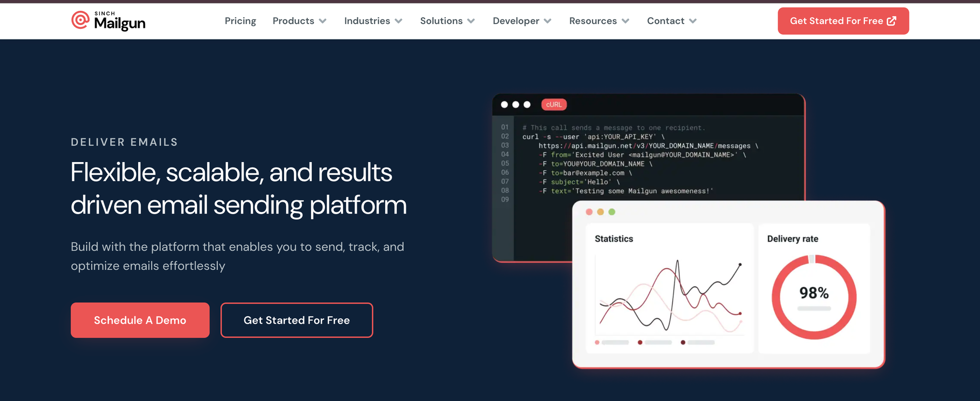
Task: Click the api.mailgun.net URL code line
Action: 648,146
